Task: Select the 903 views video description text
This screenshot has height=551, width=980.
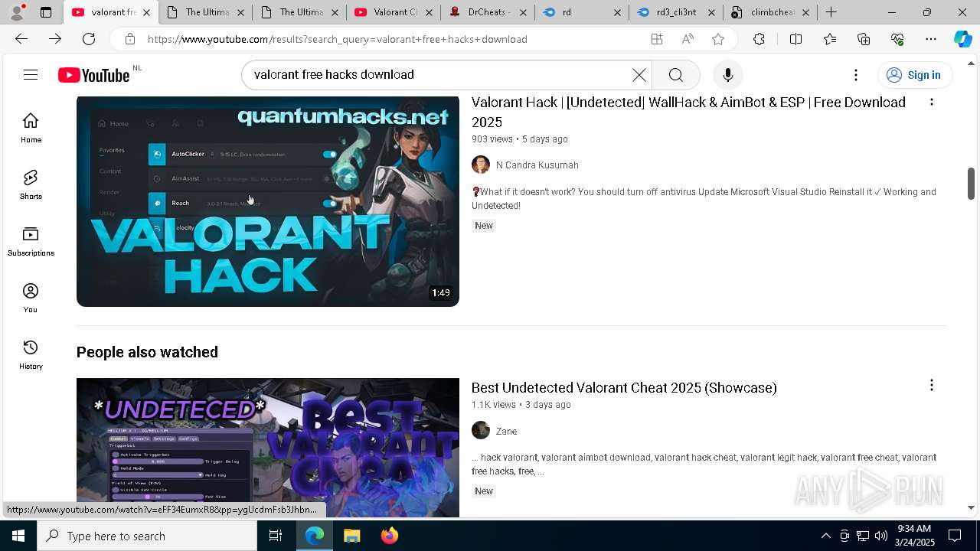Action: tap(704, 199)
